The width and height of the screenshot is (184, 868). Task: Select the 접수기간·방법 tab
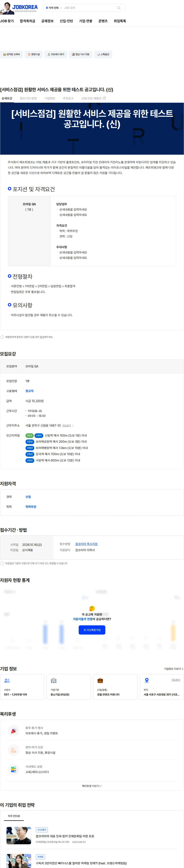(x=28, y=98)
